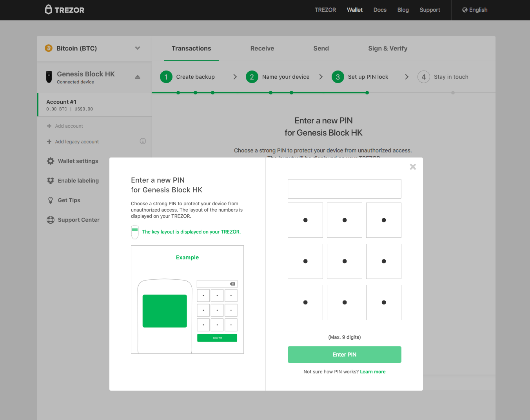This screenshot has height=420, width=530.
Task: Click the bottom-right PIN pad button
Action: 384,302
